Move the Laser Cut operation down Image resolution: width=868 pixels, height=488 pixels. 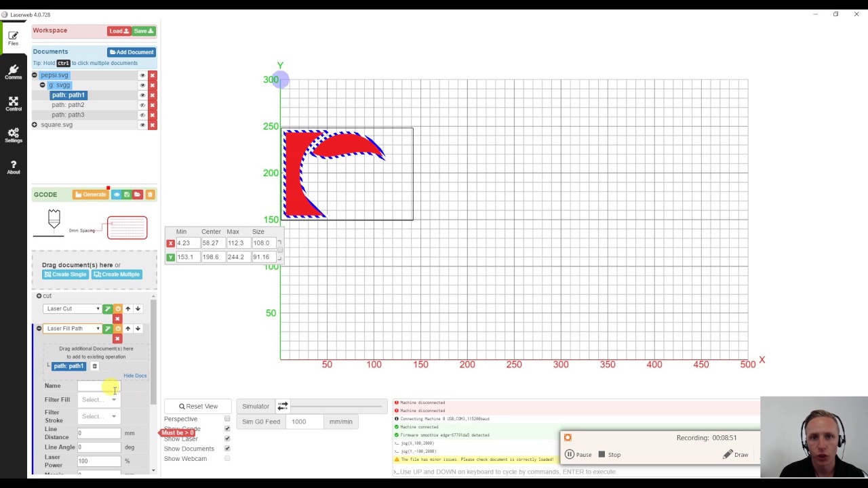[138, 309]
